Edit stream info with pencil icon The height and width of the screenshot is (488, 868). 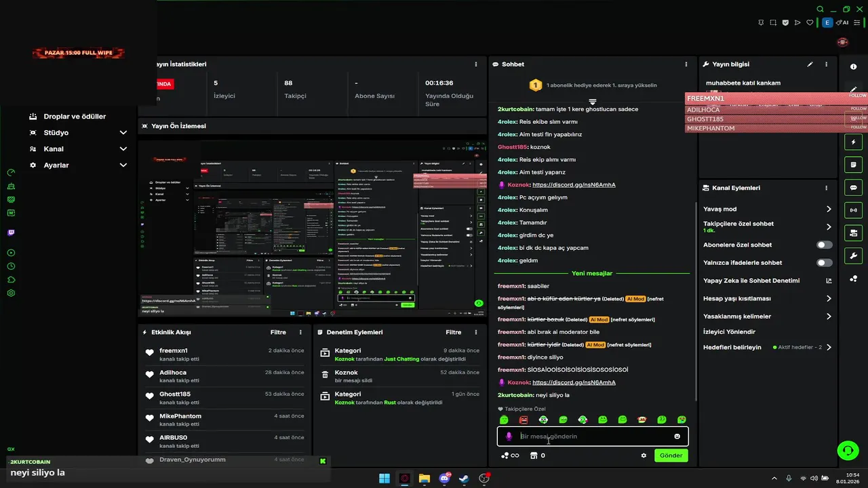[810, 64]
